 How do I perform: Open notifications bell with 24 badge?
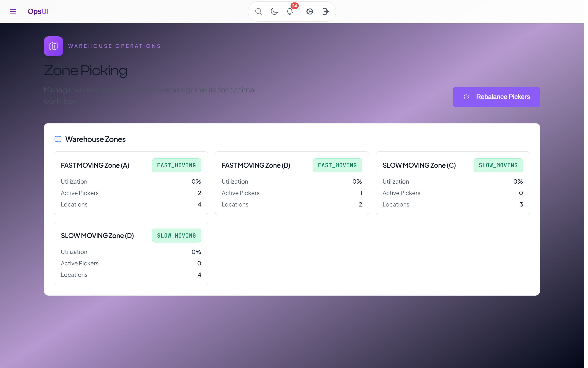[x=290, y=11]
